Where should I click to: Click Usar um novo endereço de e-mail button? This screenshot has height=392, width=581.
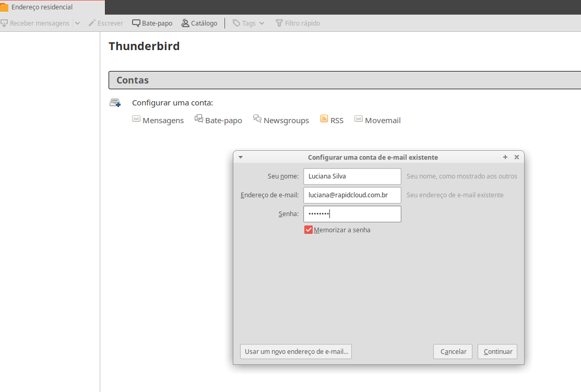point(296,352)
